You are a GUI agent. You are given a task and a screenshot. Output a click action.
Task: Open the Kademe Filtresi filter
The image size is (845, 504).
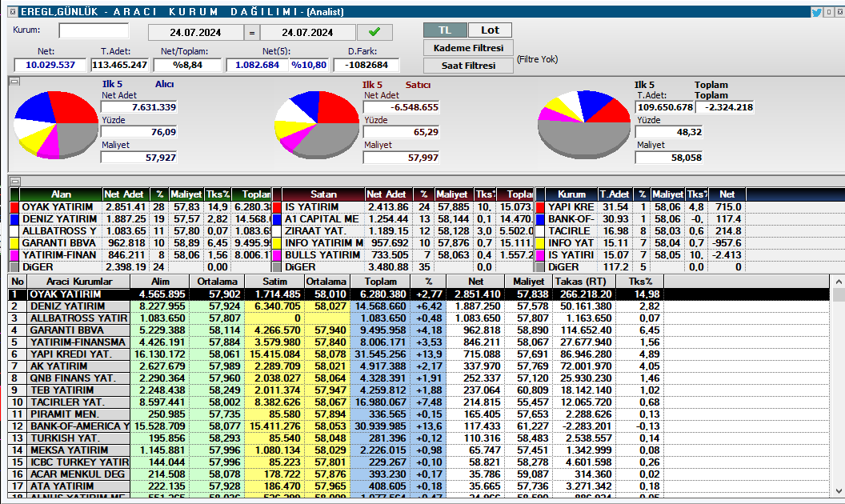click(x=468, y=48)
